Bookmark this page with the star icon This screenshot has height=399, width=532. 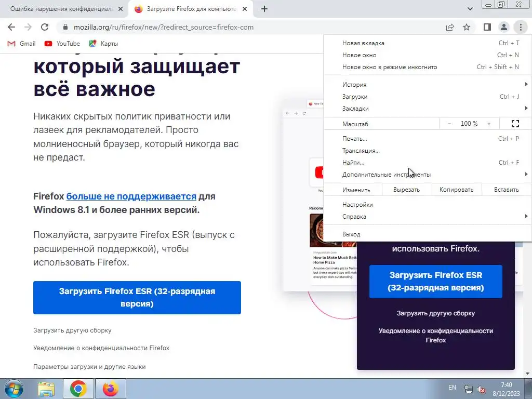pyautogui.click(x=467, y=27)
